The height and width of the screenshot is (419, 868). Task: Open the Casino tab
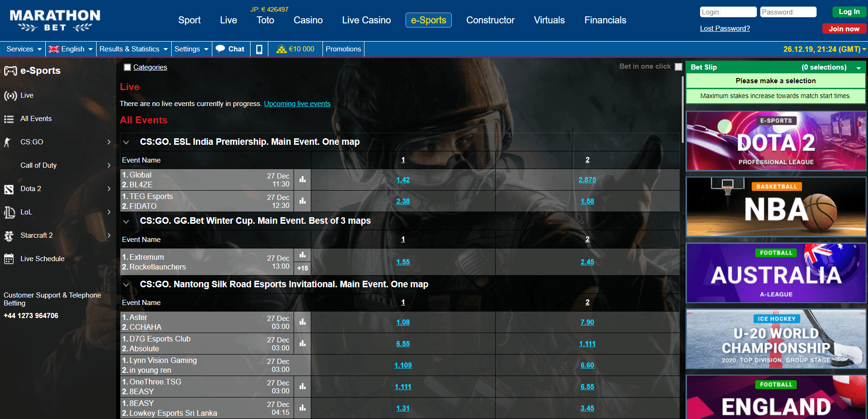[x=308, y=20]
